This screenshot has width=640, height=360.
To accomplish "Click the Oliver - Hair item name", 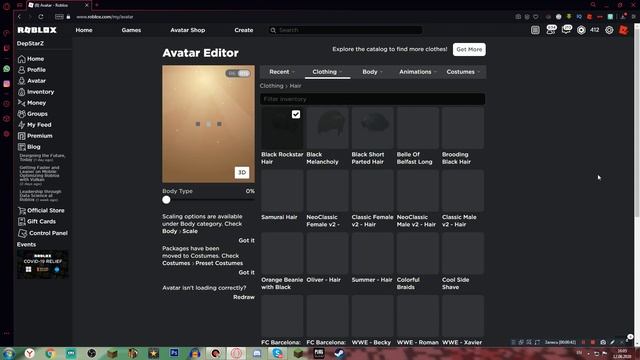I will [x=323, y=280].
